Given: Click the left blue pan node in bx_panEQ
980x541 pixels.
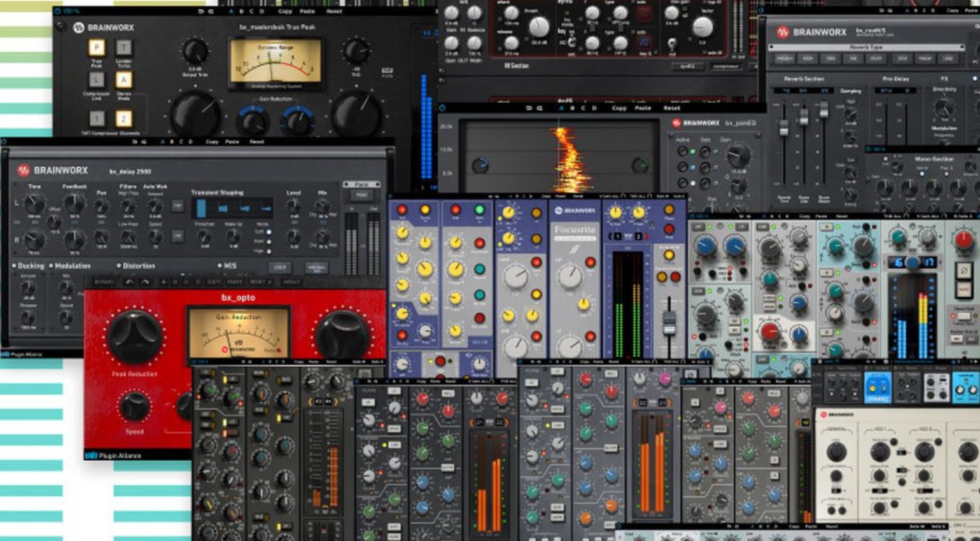Looking at the screenshot, I should pos(480,165).
